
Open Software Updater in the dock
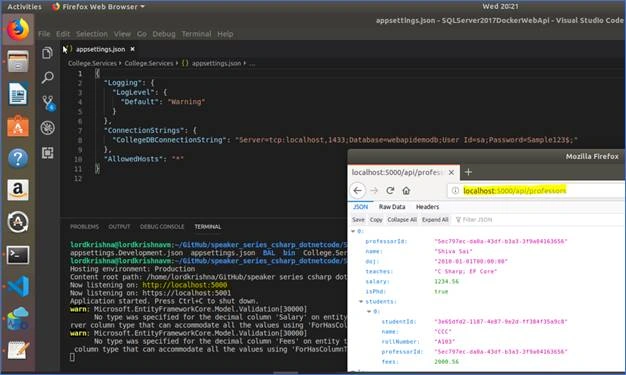tap(18, 222)
